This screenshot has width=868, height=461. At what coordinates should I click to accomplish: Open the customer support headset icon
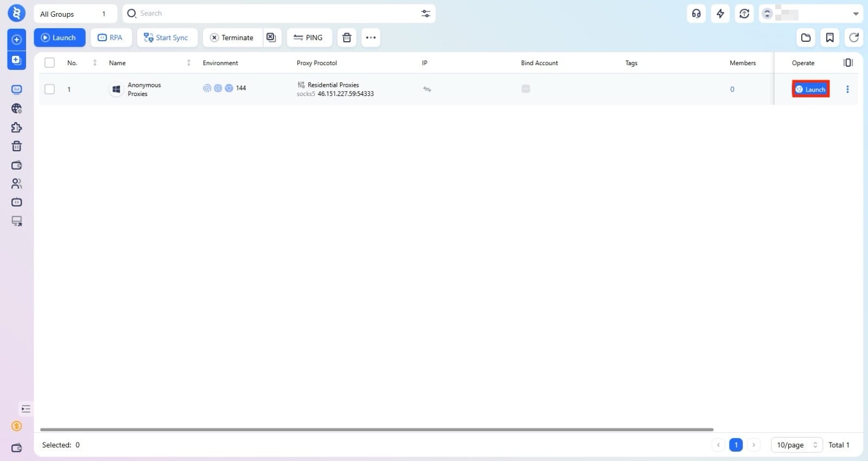coord(697,14)
